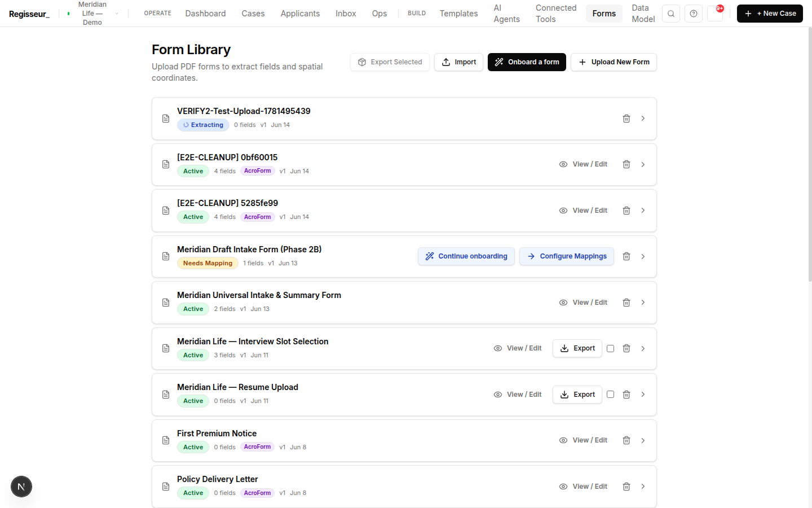The height and width of the screenshot is (508, 812).
Task: Click the Extracting status badge
Action: (x=203, y=125)
